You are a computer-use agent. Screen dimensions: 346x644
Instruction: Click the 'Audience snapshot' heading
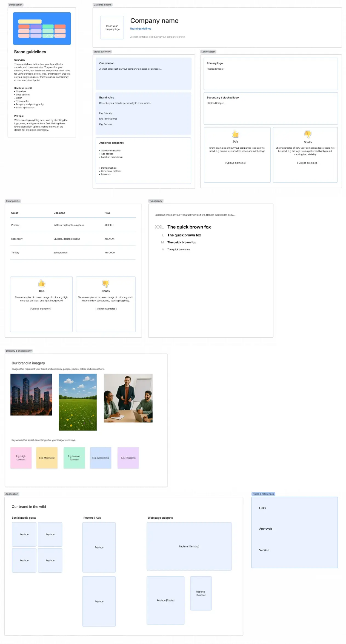pos(111,143)
